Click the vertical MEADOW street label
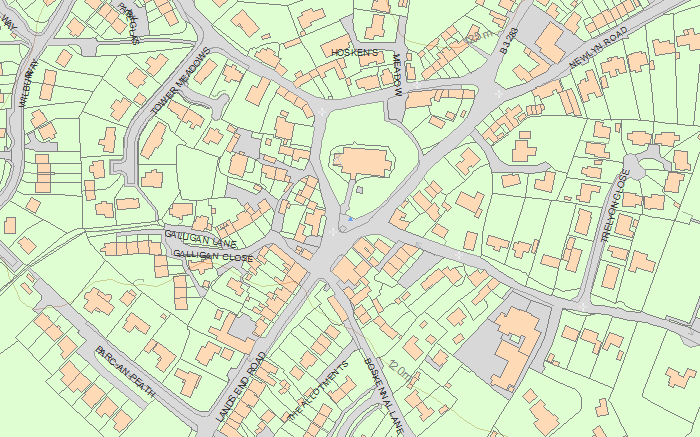The height and width of the screenshot is (437, 700). coord(398,75)
